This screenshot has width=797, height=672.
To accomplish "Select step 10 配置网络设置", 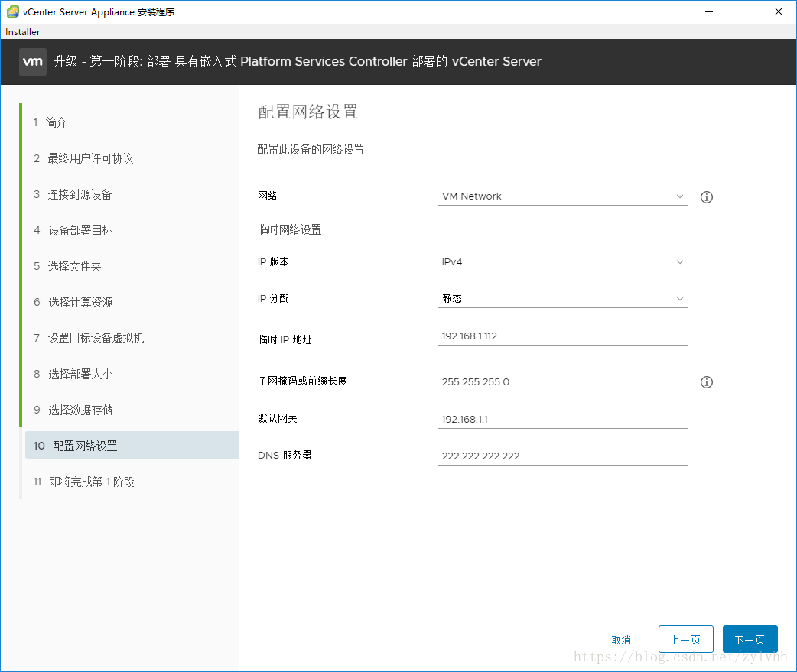I will tap(132, 446).
